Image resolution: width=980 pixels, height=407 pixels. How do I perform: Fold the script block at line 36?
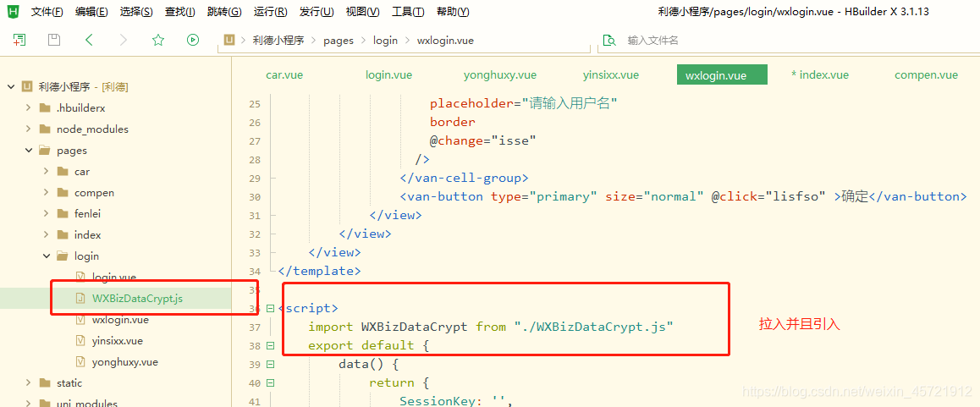pyautogui.click(x=270, y=308)
